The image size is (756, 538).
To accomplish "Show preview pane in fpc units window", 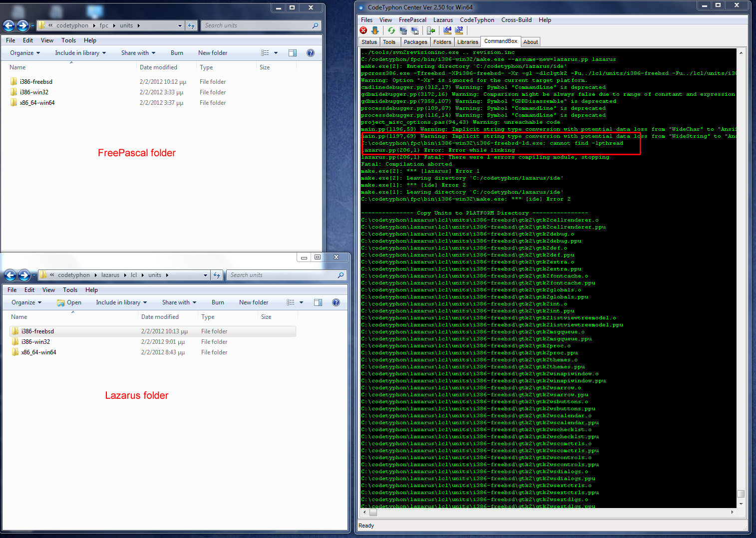I will pos(293,53).
